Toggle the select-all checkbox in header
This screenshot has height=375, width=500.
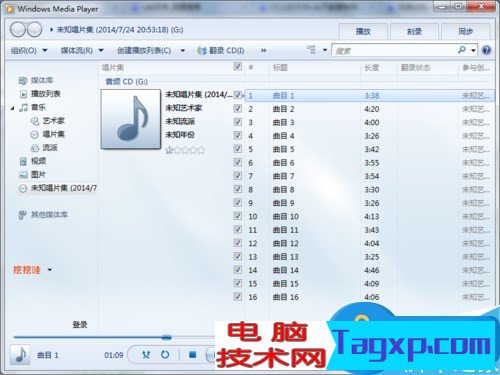[238, 66]
